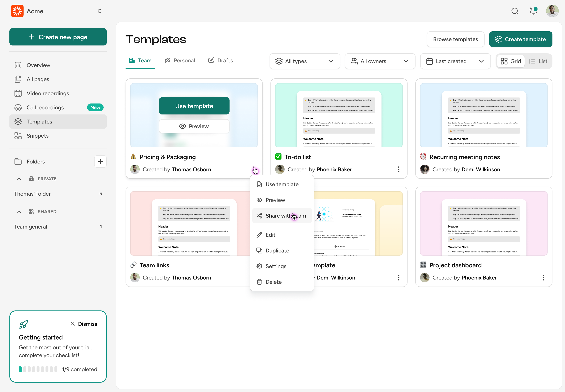Open Thomas' folder
This screenshot has width=565, height=392.
click(x=58, y=194)
